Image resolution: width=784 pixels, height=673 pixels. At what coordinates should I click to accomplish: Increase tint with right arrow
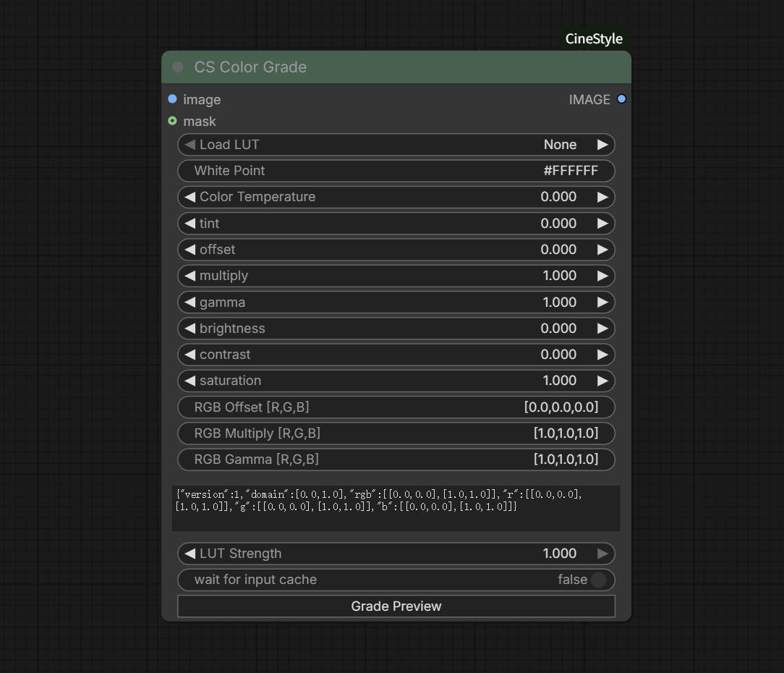[x=602, y=223]
